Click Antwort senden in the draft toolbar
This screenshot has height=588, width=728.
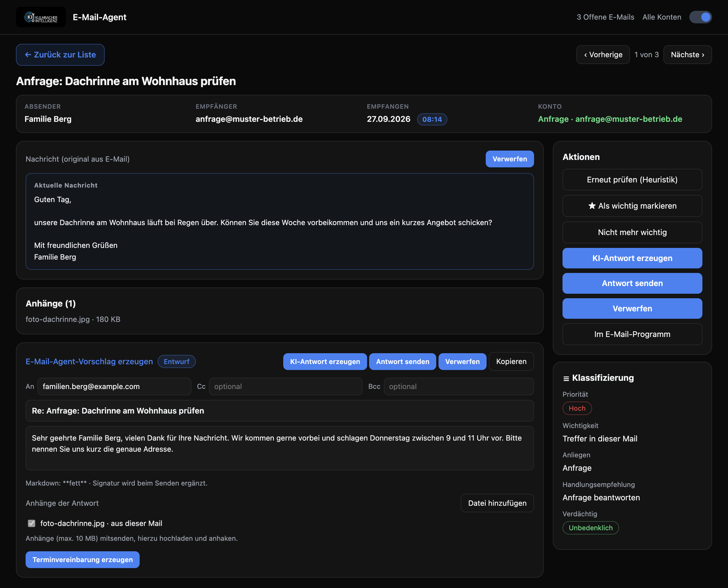402,361
